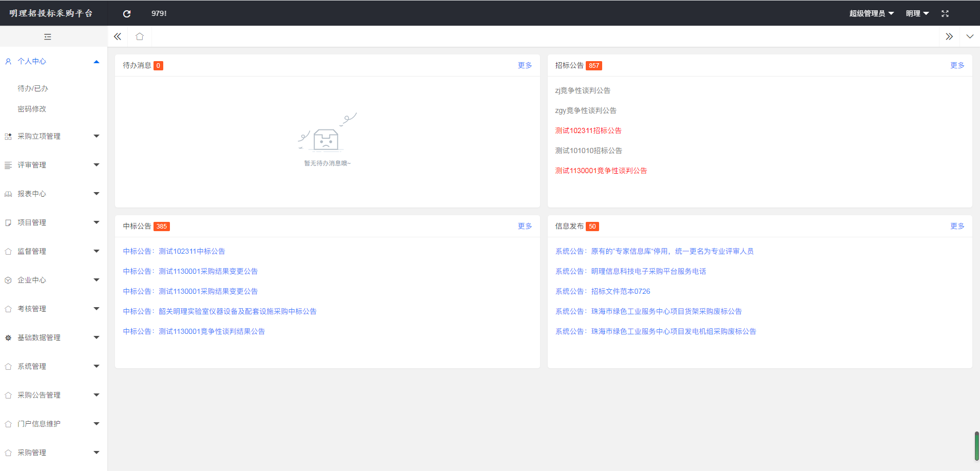Viewport: 980px width, 471px height.
Task: Open 测试1130001竞争性谈判结果公告 link
Action: pos(194,331)
